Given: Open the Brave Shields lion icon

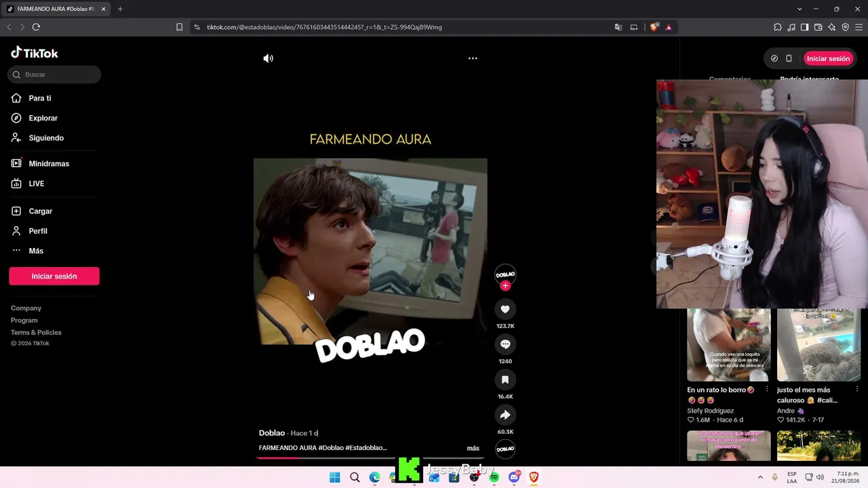Looking at the screenshot, I should [654, 27].
